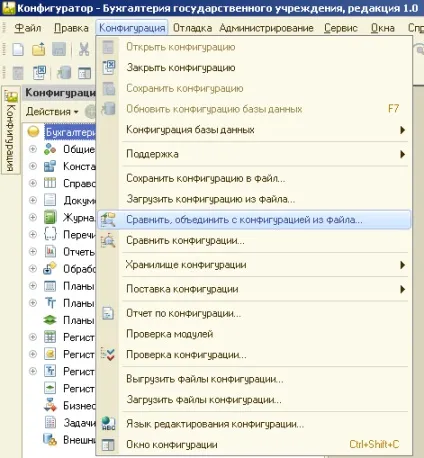Expand the Общие tree node

coord(33,149)
